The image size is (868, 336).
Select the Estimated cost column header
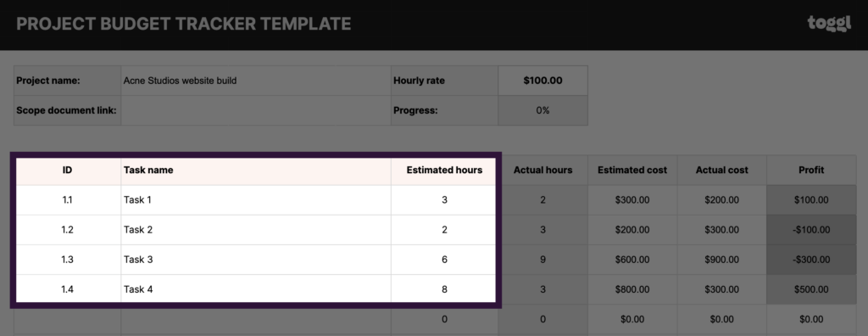pyautogui.click(x=632, y=171)
